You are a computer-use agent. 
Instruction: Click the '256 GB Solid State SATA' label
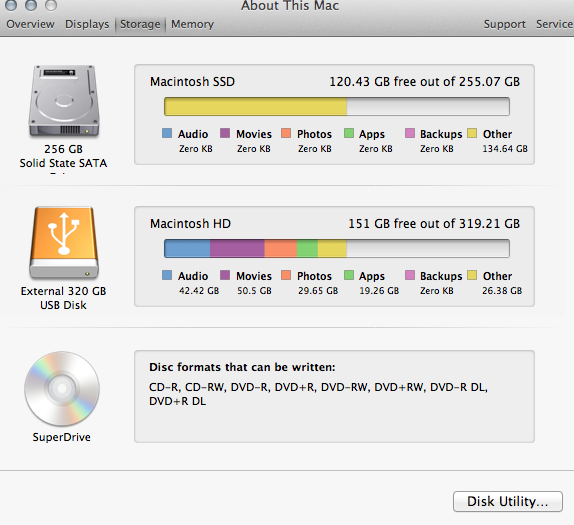63,156
